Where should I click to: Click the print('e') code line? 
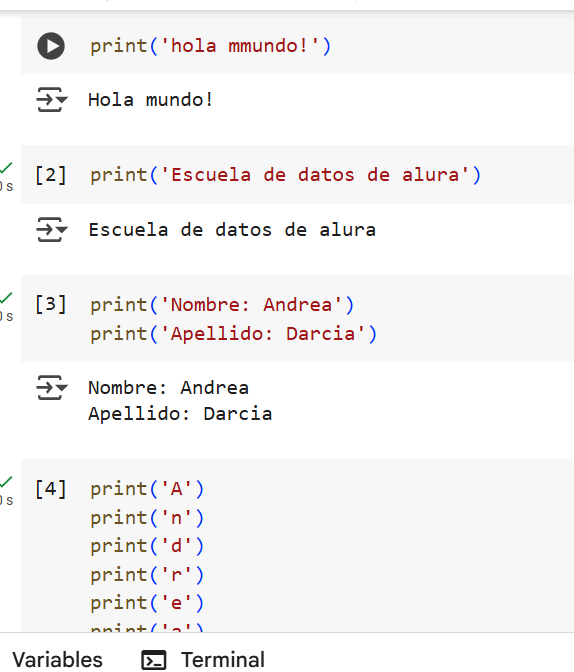point(147,603)
